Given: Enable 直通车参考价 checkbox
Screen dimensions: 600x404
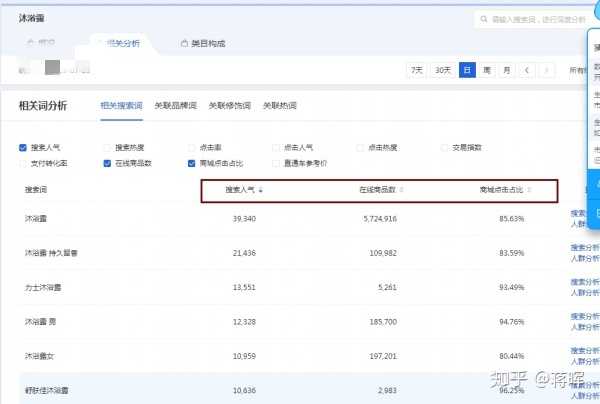Looking at the screenshot, I should click(x=276, y=162).
